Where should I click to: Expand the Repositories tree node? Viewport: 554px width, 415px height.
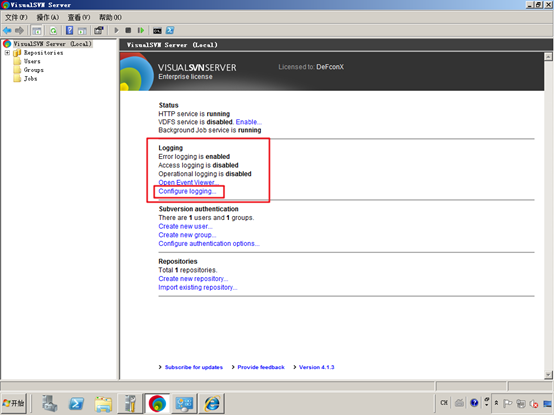click(x=7, y=53)
